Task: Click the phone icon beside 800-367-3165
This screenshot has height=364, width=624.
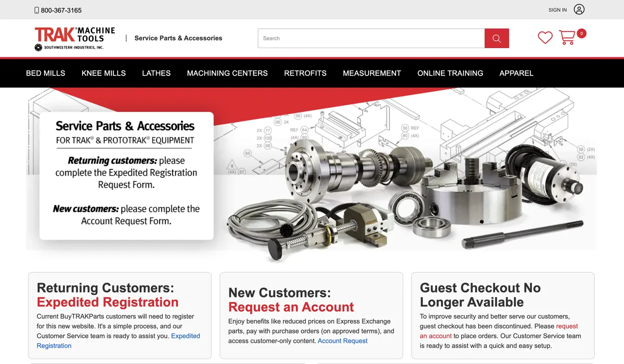Action: click(x=37, y=10)
